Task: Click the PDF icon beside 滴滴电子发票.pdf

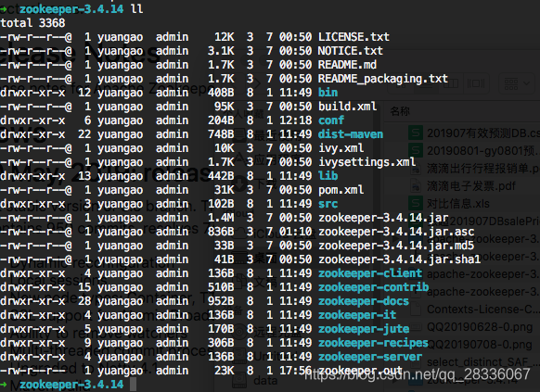Action: 416,186
